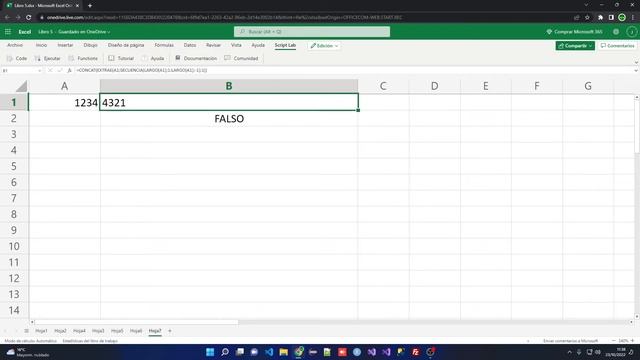Click the insert function fx icon
Viewport: 640px width, 360px height.
pyautogui.click(x=69, y=71)
